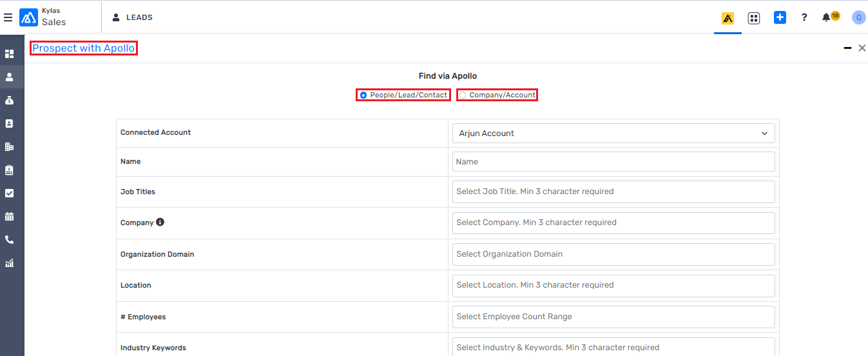Open the Calls phone sidebar icon
This screenshot has height=356, width=868.
10,239
